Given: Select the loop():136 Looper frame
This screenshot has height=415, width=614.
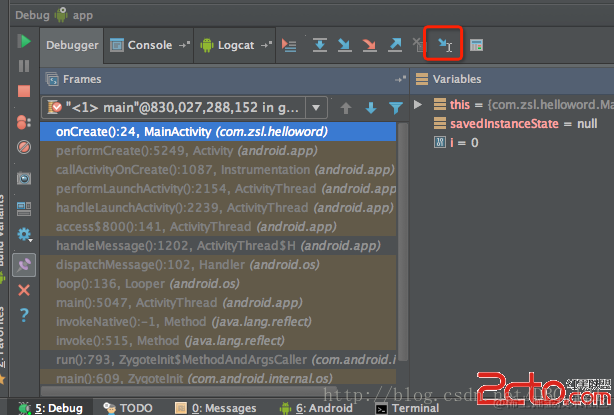Looking at the screenshot, I should coord(218,283).
